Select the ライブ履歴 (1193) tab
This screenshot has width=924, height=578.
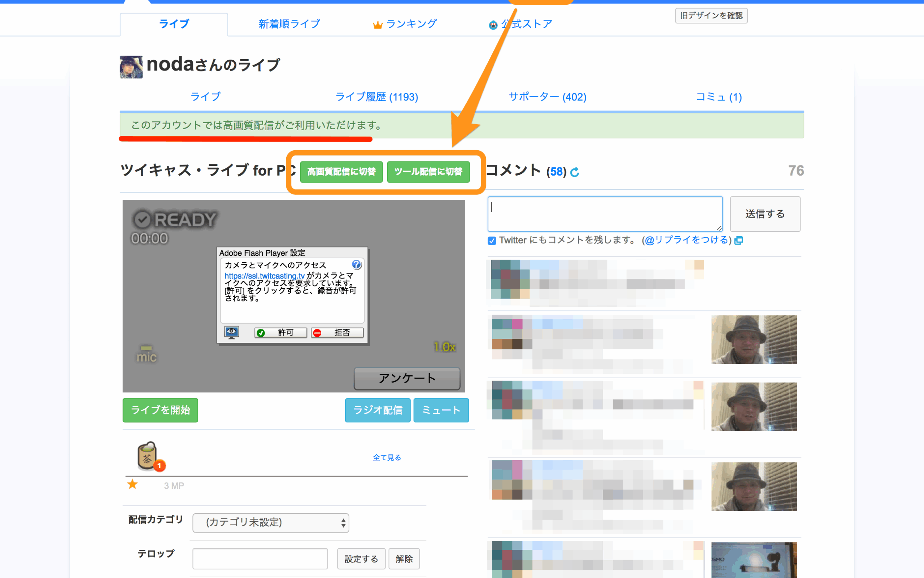[376, 97]
